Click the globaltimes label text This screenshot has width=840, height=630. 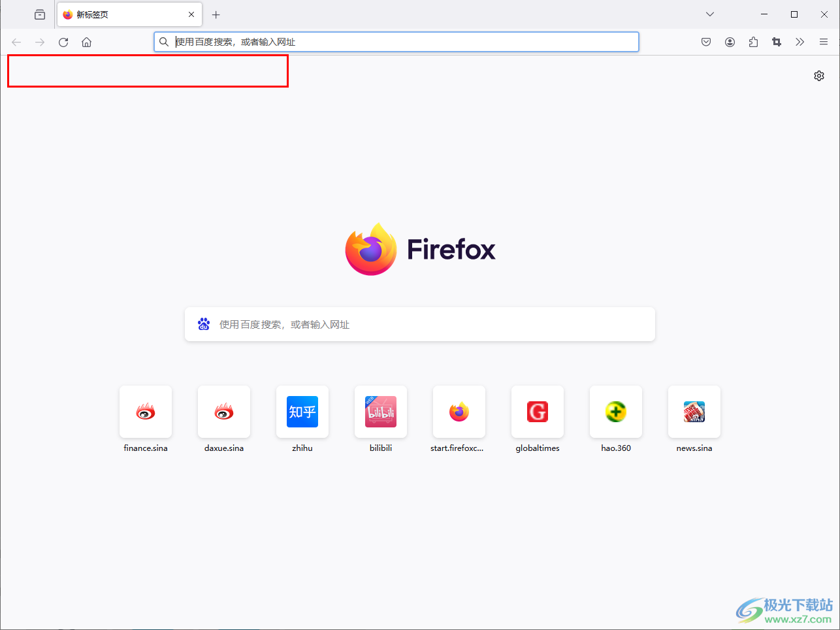click(x=538, y=448)
